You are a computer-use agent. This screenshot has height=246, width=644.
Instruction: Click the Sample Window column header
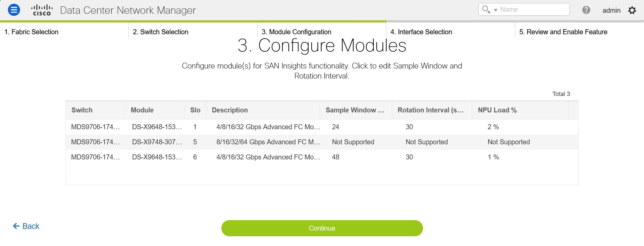(x=356, y=110)
